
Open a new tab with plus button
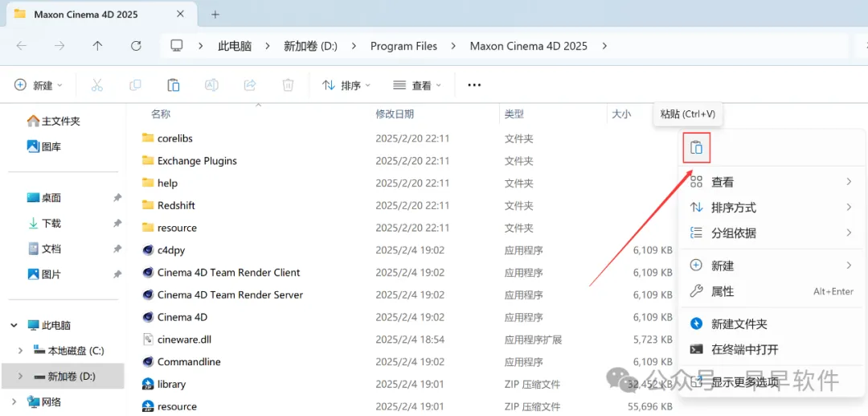pyautogui.click(x=215, y=14)
